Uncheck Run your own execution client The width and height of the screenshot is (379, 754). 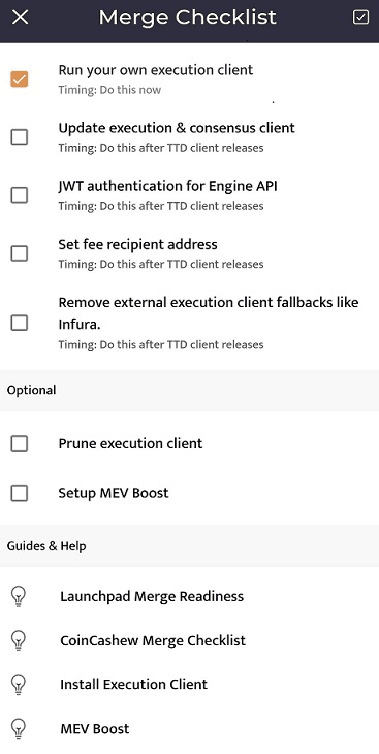click(x=19, y=79)
